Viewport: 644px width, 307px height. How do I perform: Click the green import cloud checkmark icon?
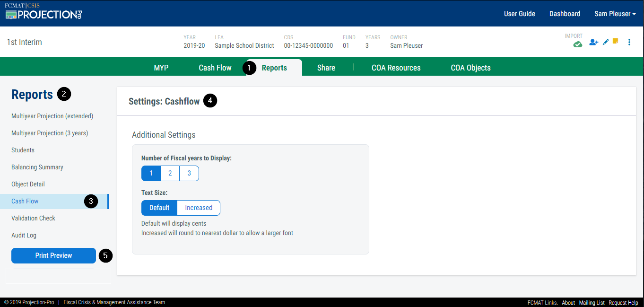click(x=577, y=44)
